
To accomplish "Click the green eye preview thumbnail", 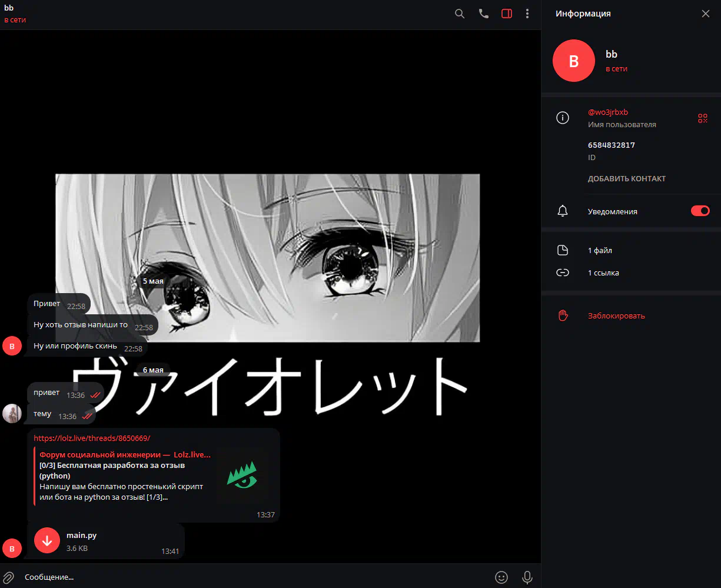I will pyautogui.click(x=242, y=476).
